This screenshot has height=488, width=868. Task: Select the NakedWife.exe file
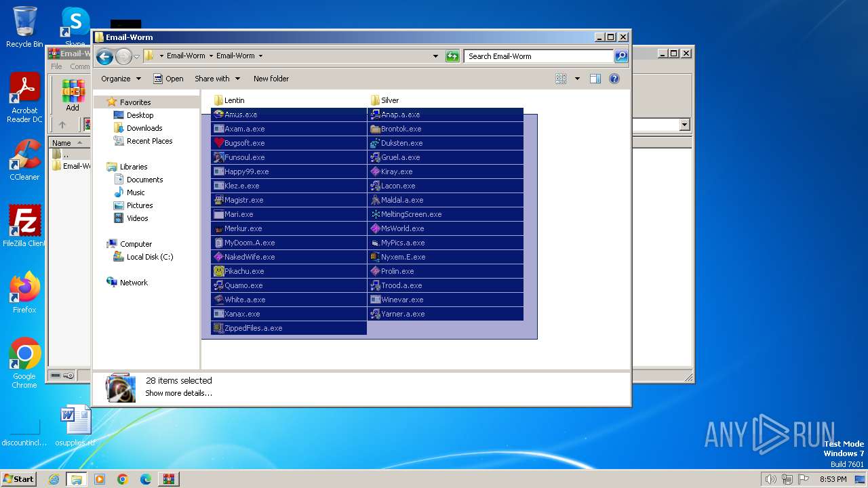289,257
